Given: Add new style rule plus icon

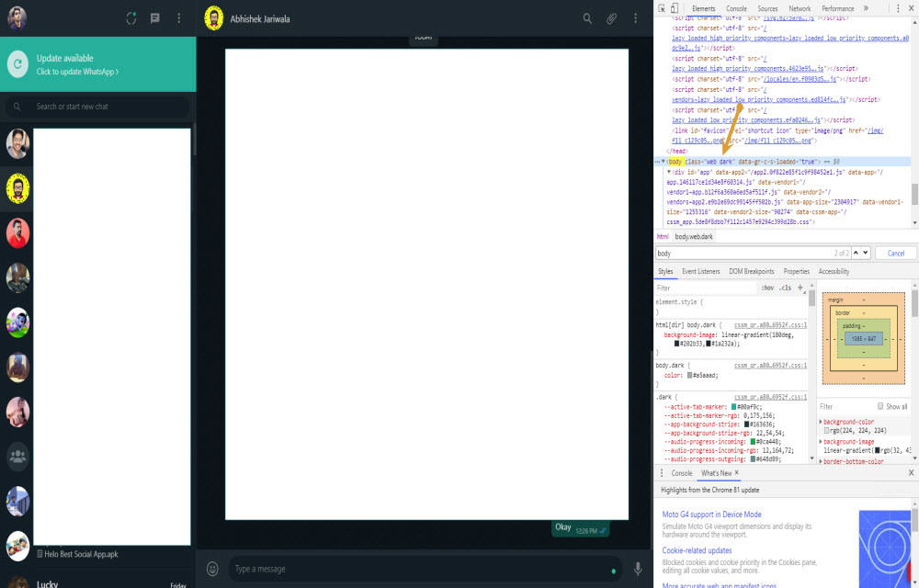Looking at the screenshot, I should pos(800,288).
